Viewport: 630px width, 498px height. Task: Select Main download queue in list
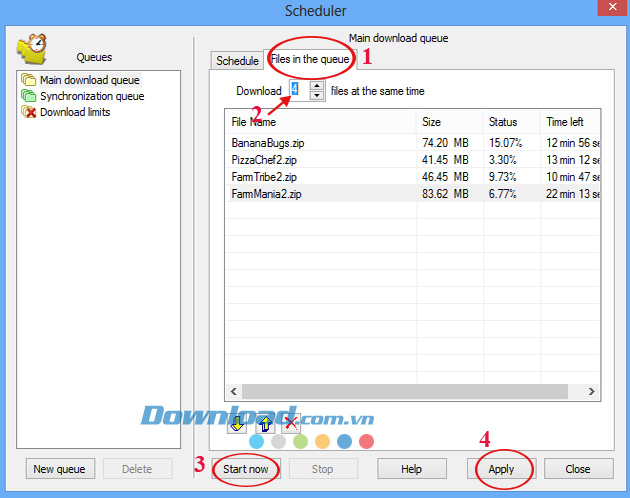(x=90, y=80)
